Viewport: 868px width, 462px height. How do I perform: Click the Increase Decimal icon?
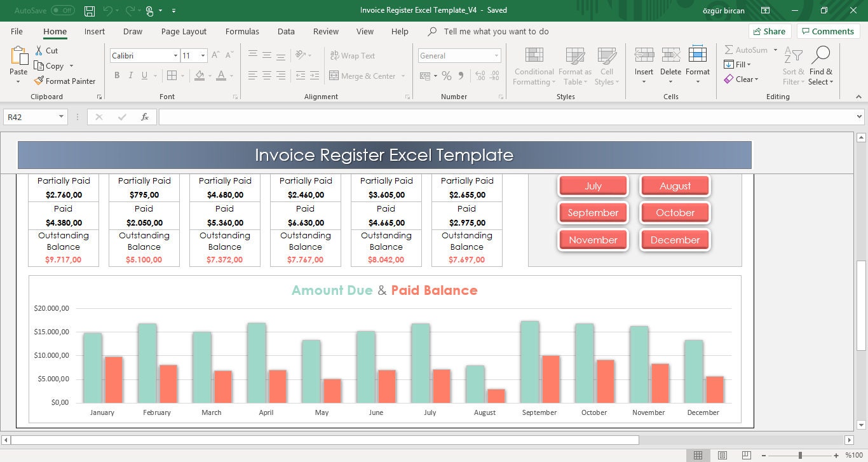478,75
